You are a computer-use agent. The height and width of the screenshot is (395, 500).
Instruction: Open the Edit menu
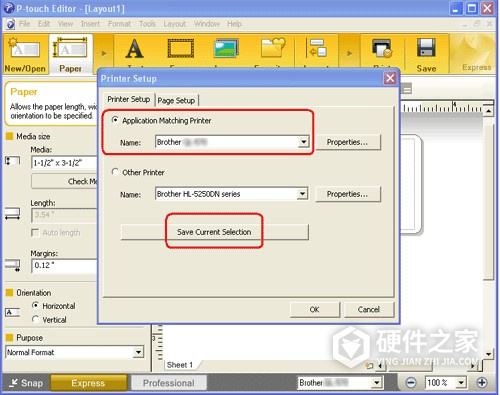click(x=44, y=24)
